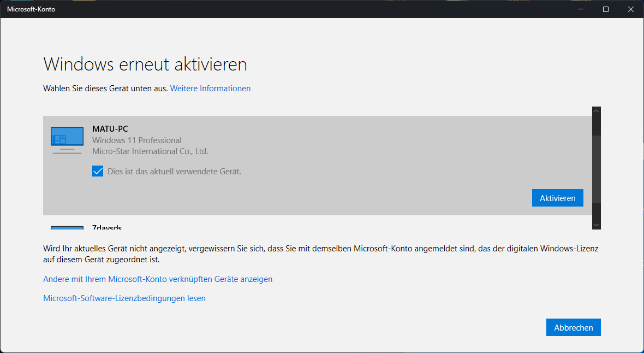The image size is (644, 353).
Task: Click the 'Windows 11 Professional' text
Action: tap(137, 140)
